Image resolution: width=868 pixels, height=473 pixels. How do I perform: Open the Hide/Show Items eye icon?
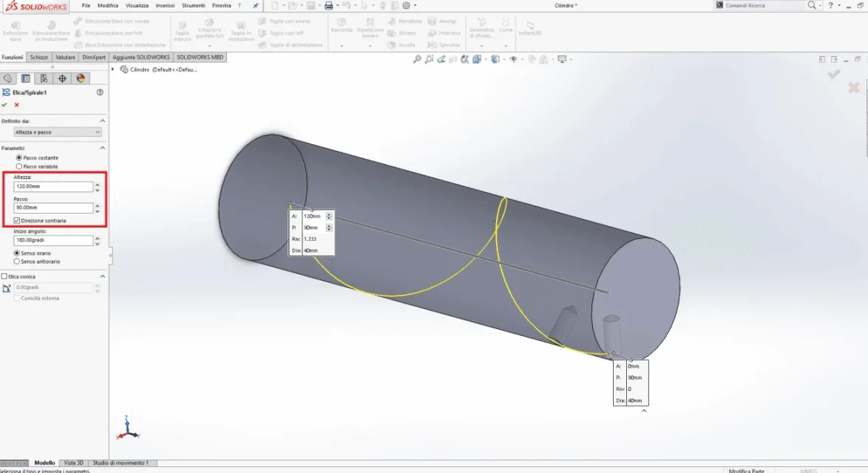coord(514,59)
